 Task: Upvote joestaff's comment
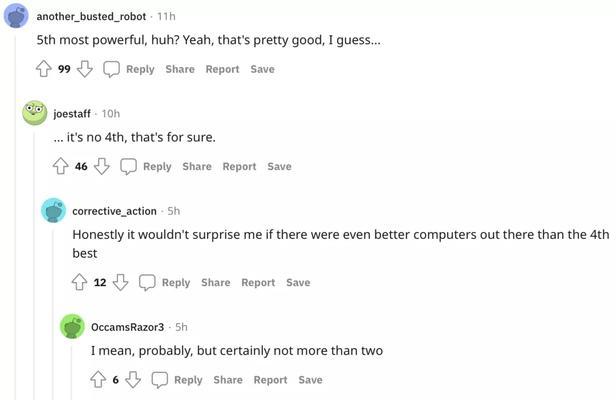[61, 166]
